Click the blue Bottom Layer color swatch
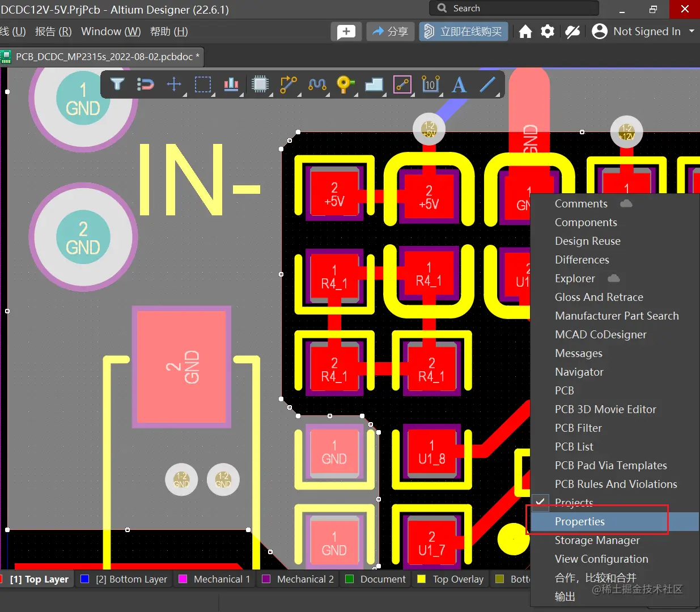 point(85,579)
